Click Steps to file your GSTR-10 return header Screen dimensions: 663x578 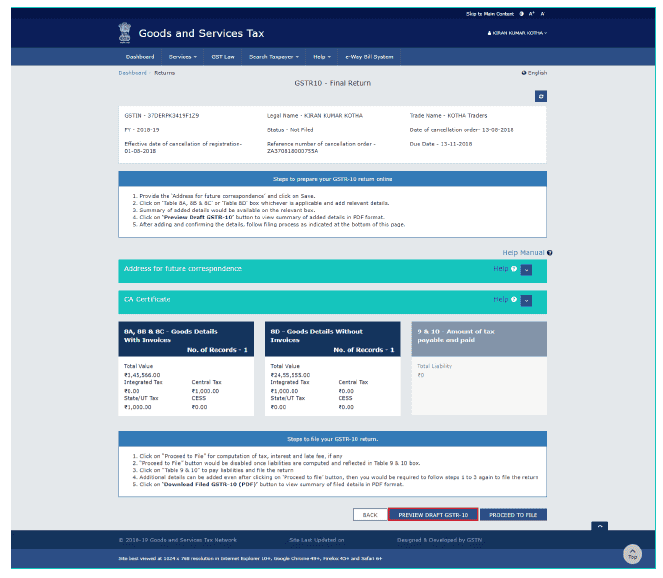pyautogui.click(x=332, y=439)
